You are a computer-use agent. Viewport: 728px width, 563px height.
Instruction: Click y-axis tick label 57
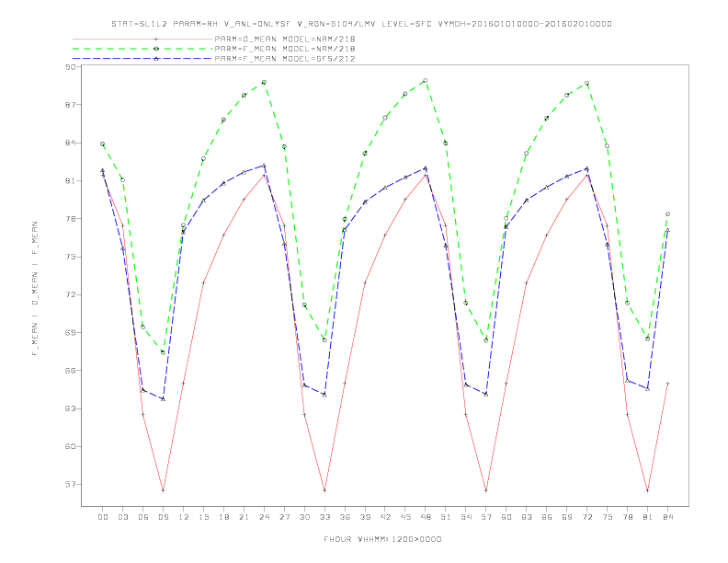[70, 485]
